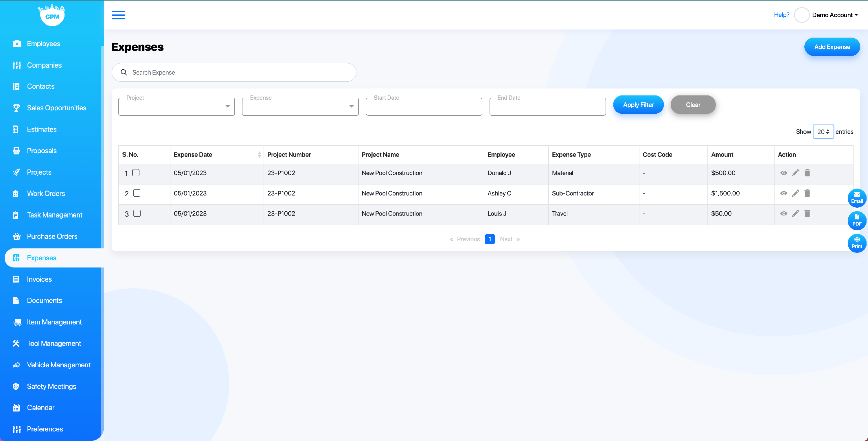The height and width of the screenshot is (441, 868).
Task: Click the Expense Type column header
Action: tap(594, 155)
